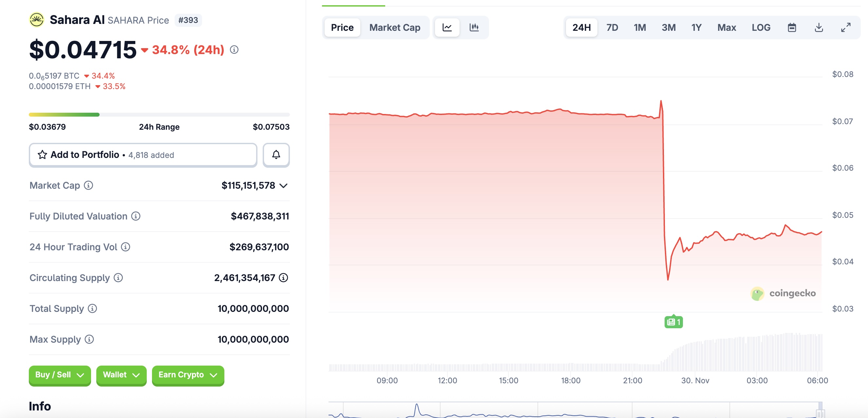The image size is (868, 418).
Task: Open the date range calendar icon
Action: tap(792, 27)
